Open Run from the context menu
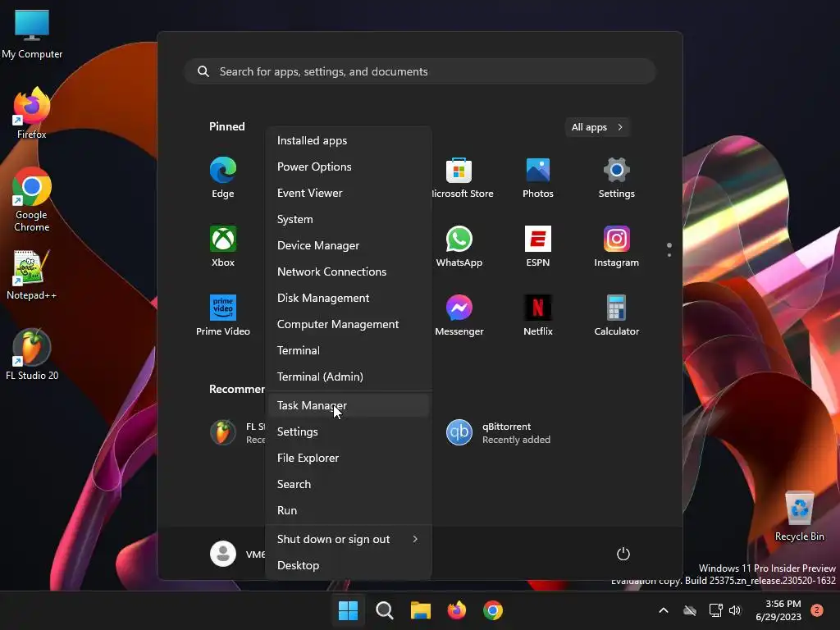The height and width of the screenshot is (630, 840). pyautogui.click(x=349, y=510)
